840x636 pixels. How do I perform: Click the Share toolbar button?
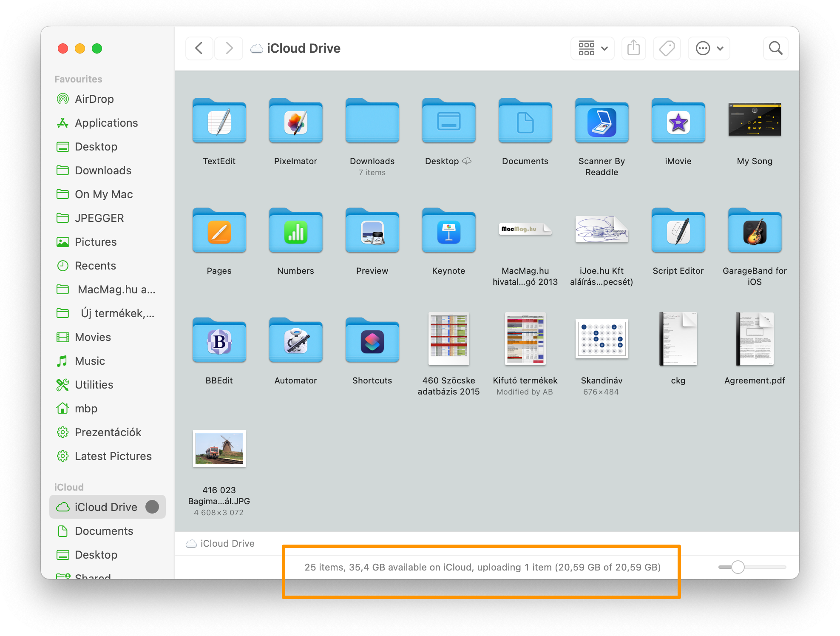(x=633, y=48)
